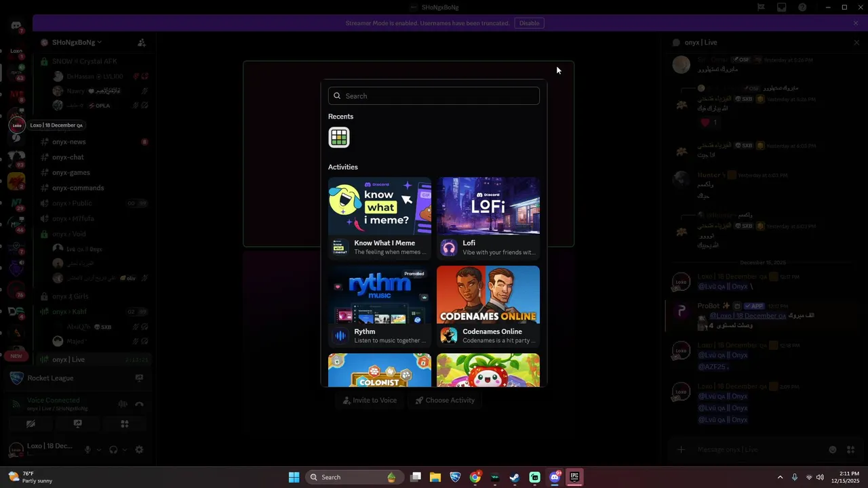868x488 pixels.
Task: Close the onyx | Live chat panel
Action: tap(856, 42)
